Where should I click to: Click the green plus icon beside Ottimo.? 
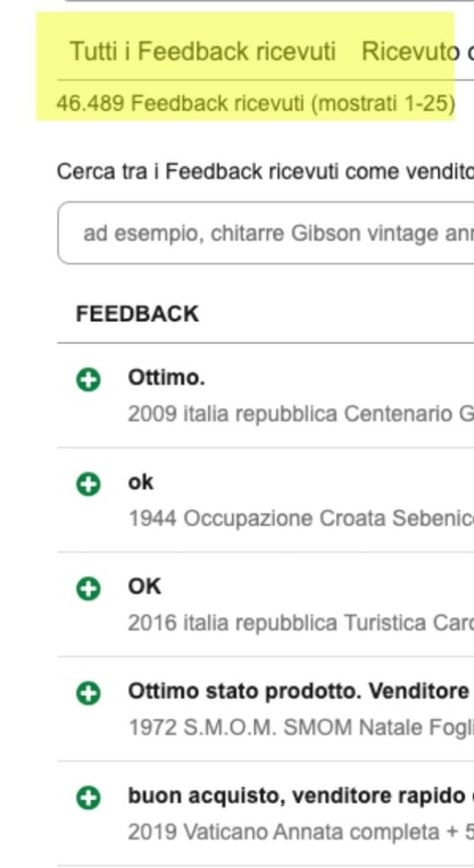[x=88, y=380]
